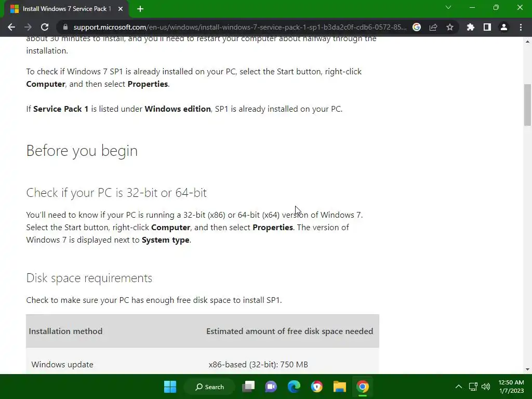
Task: Click the scrollbar up arrow
Action: tap(527, 42)
